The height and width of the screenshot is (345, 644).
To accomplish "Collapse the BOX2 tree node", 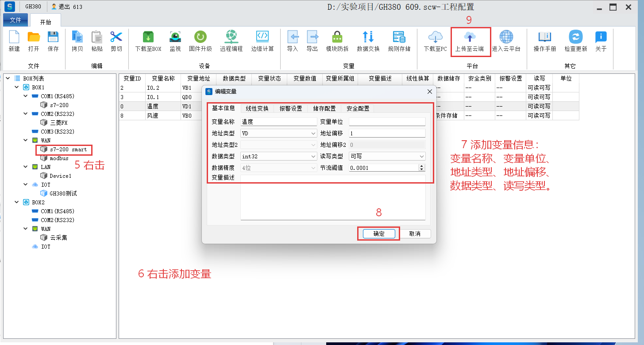I will tap(16, 202).
